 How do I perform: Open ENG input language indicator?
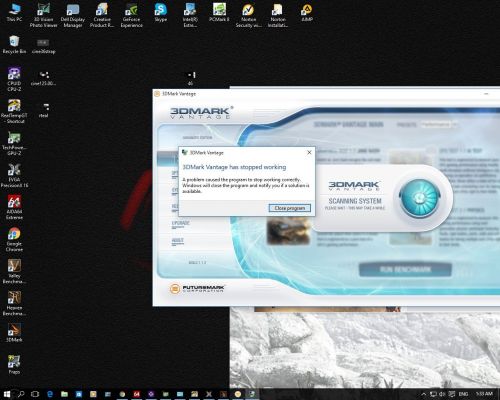pyautogui.click(x=463, y=394)
